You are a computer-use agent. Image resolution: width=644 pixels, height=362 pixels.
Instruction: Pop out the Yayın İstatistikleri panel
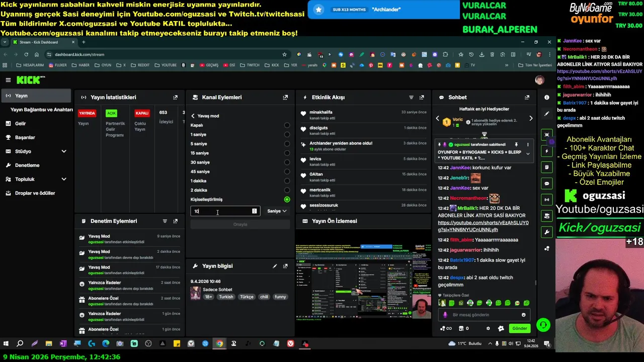(175, 98)
